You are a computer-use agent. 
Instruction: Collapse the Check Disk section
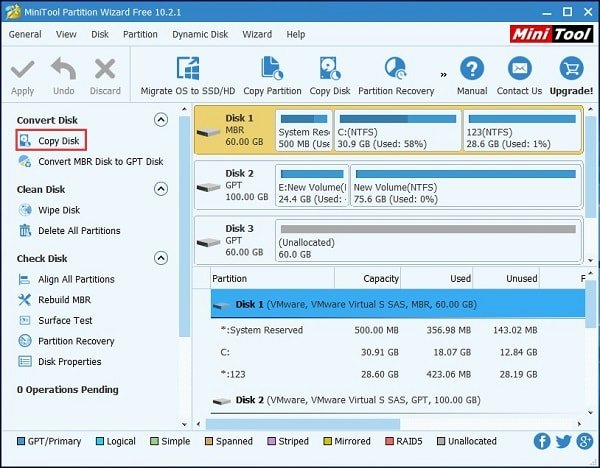pos(161,258)
